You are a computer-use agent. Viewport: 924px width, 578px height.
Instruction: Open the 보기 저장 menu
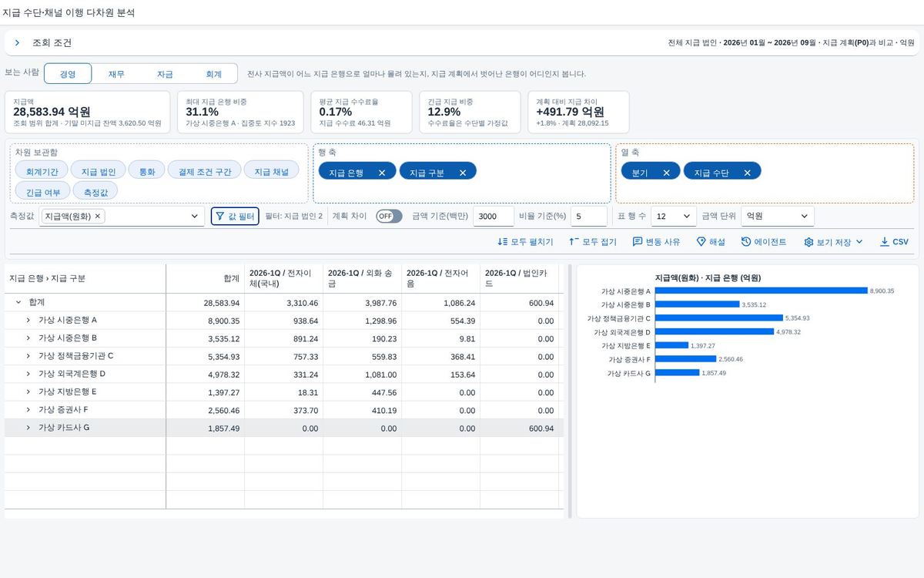pos(834,242)
